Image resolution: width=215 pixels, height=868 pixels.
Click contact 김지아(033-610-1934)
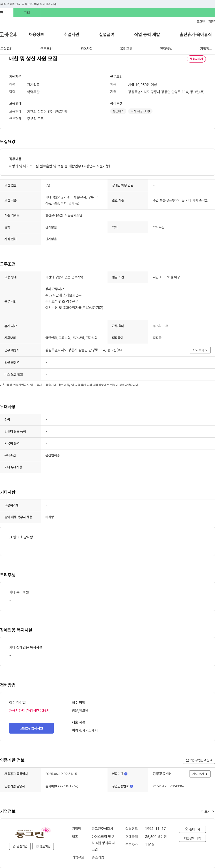pos(62,786)
